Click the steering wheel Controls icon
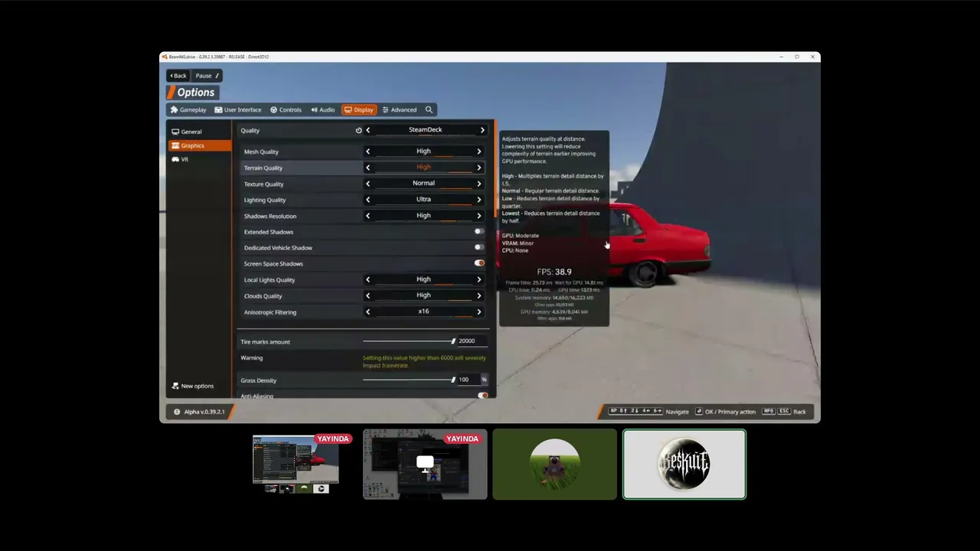The height and width of the screenshot is (551, 980). click(274, 109)
